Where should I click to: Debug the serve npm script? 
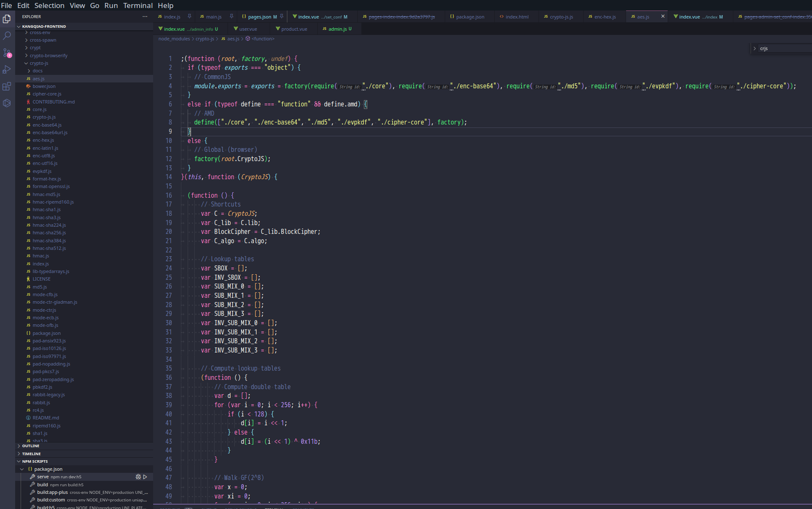(138, 477)
